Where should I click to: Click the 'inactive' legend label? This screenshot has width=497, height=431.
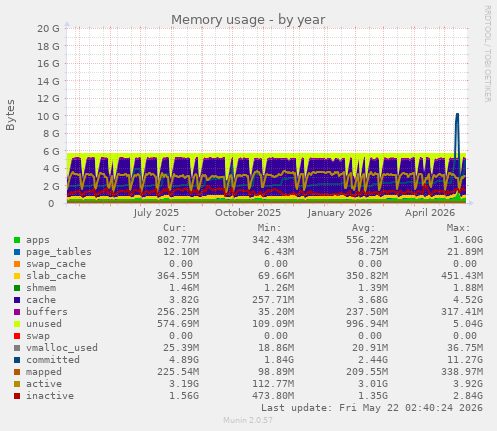(50, 396)
